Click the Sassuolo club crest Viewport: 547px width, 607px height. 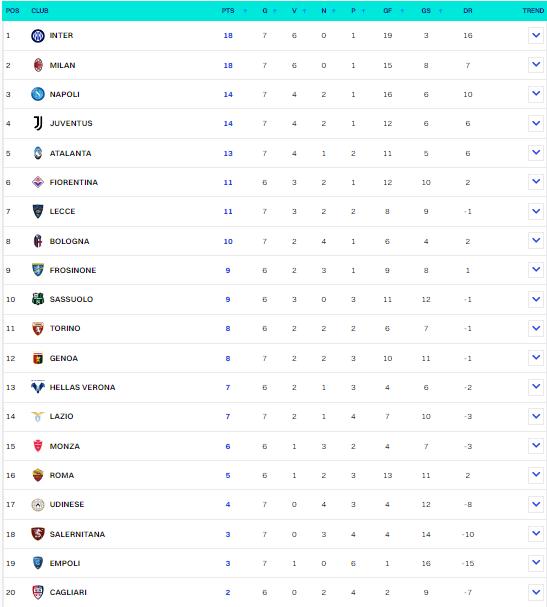[38, 299]
